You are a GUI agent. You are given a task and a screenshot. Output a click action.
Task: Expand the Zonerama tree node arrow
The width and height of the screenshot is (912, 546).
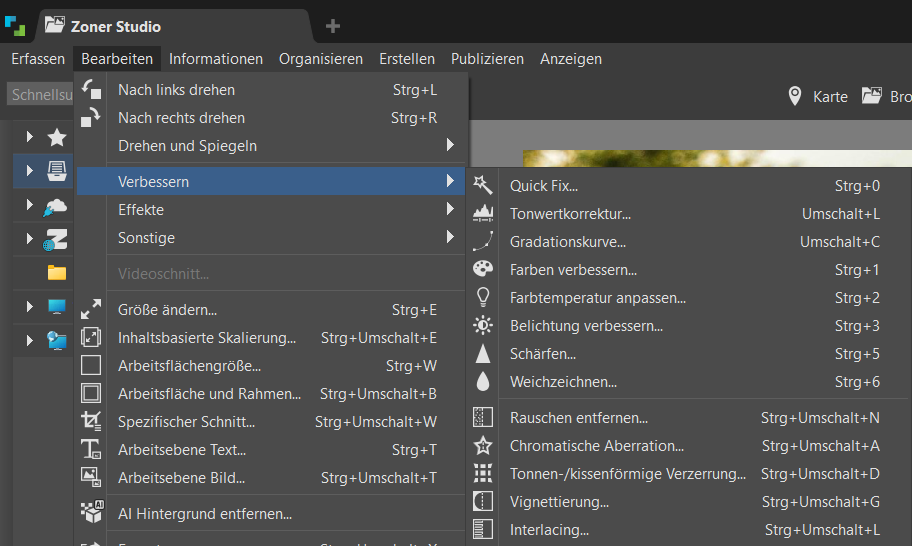point(29,238)
